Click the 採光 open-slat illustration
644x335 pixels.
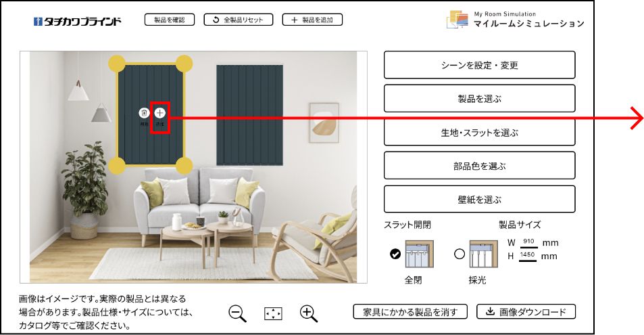tap(483, 254)
